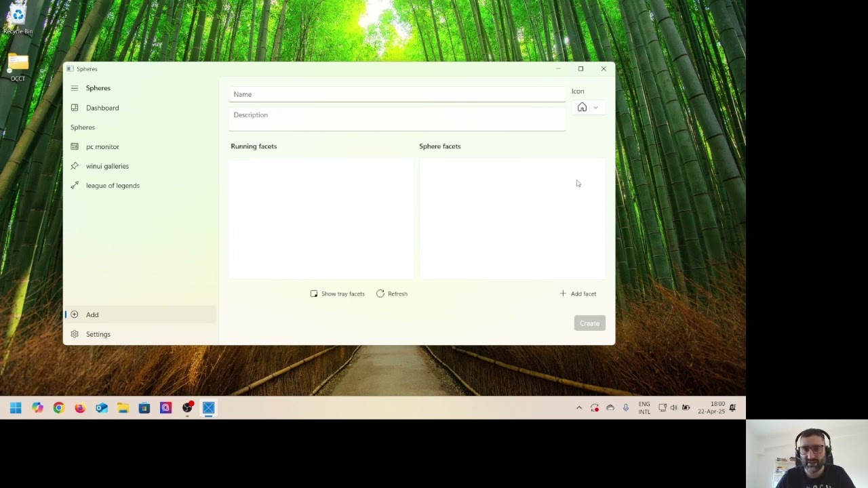This screenshot has height=488, width=868.
Task: Open Firefox from the taskbar
Action: 80,407
